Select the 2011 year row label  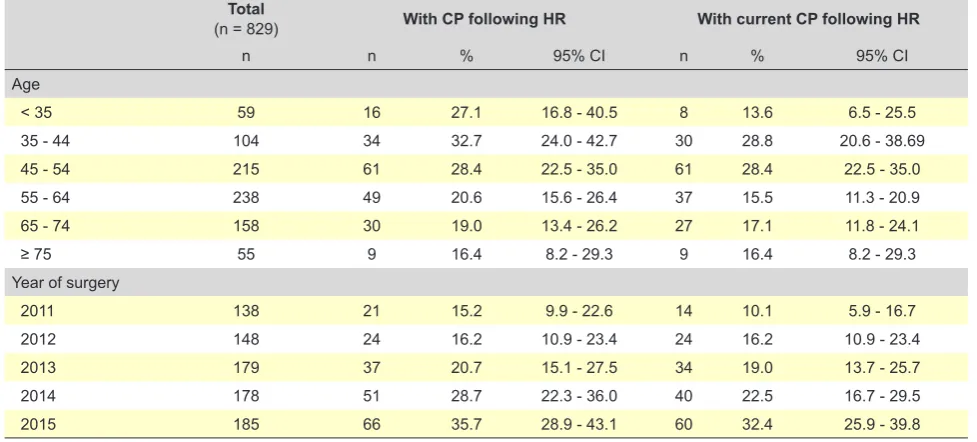point(37,310)
